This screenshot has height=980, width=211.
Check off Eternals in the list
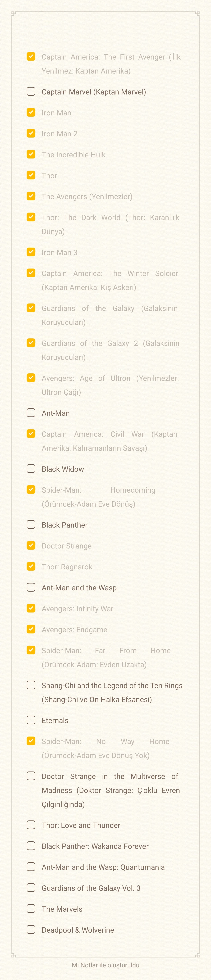(31, 720)
